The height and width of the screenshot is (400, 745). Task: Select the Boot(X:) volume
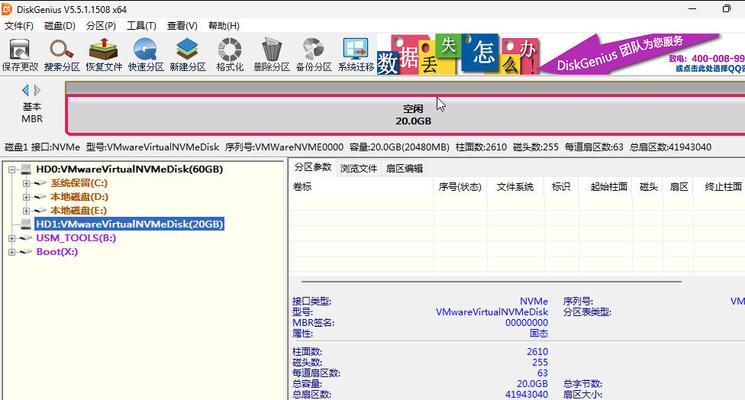[x=57, y=252]
